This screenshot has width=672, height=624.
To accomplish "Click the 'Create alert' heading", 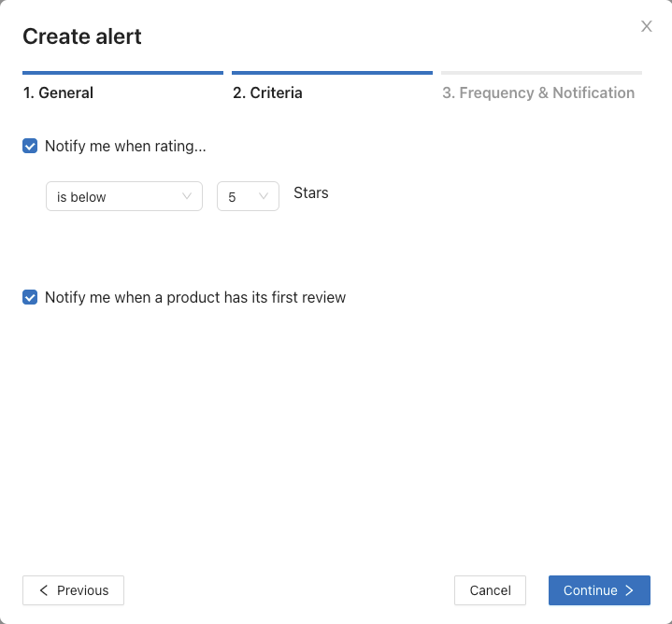I will 82,36.
